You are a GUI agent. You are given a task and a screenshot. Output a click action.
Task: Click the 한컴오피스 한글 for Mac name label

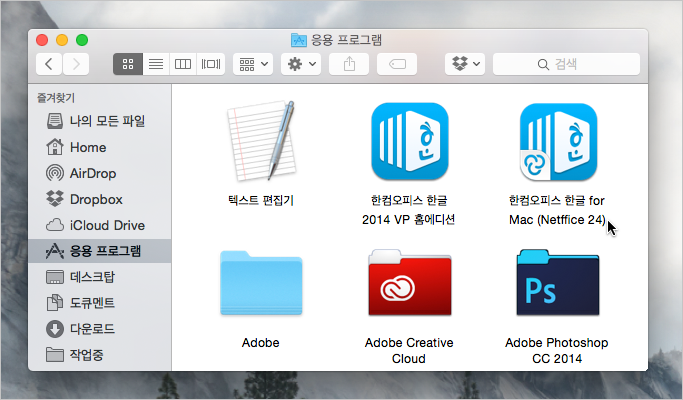(x=557, y=210)
